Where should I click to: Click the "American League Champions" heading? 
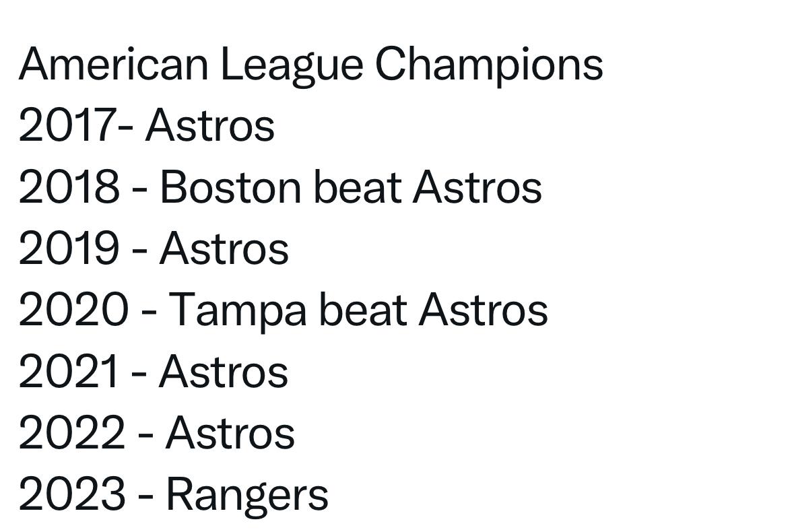point(310,65)
